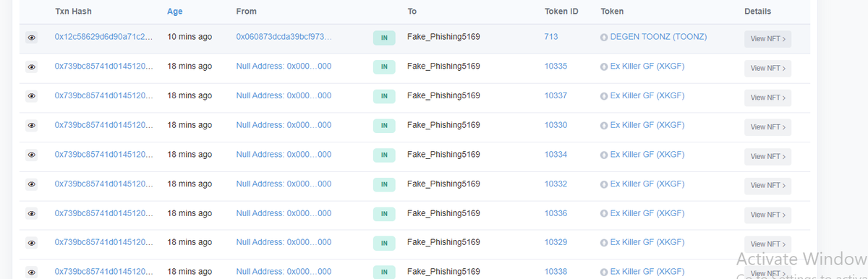Open token ID 10336 link
The height and width of the screenshot is (279, 868).
point(556,213)
